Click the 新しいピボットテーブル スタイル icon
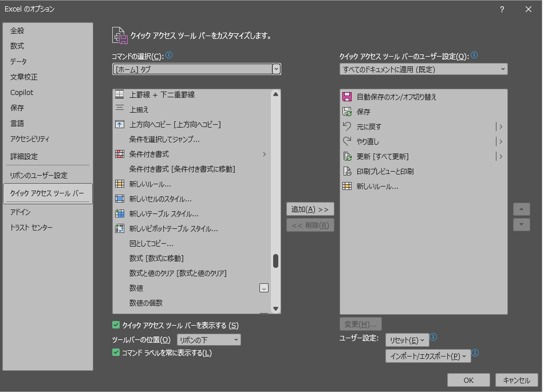Viewport: 544px width, 392px height. click(x=119, y=228)
